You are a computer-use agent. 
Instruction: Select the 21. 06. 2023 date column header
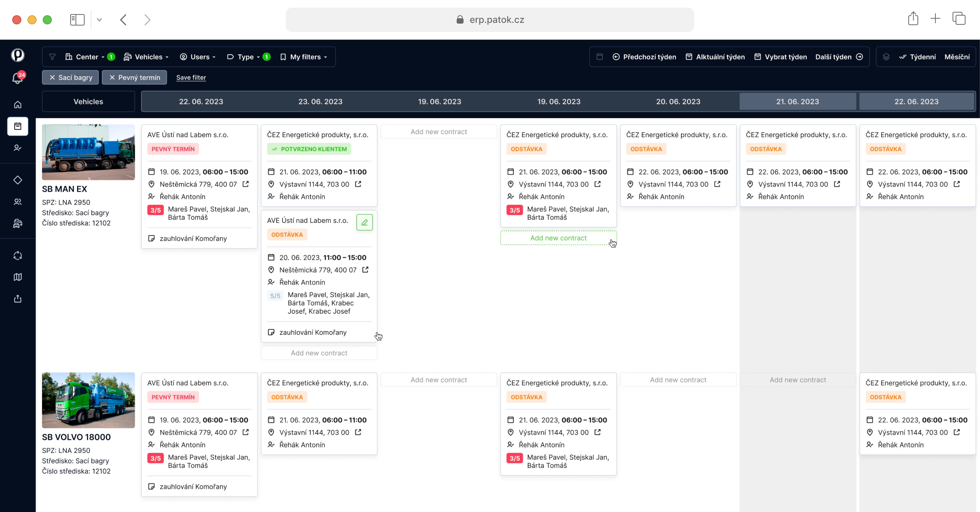797,101
